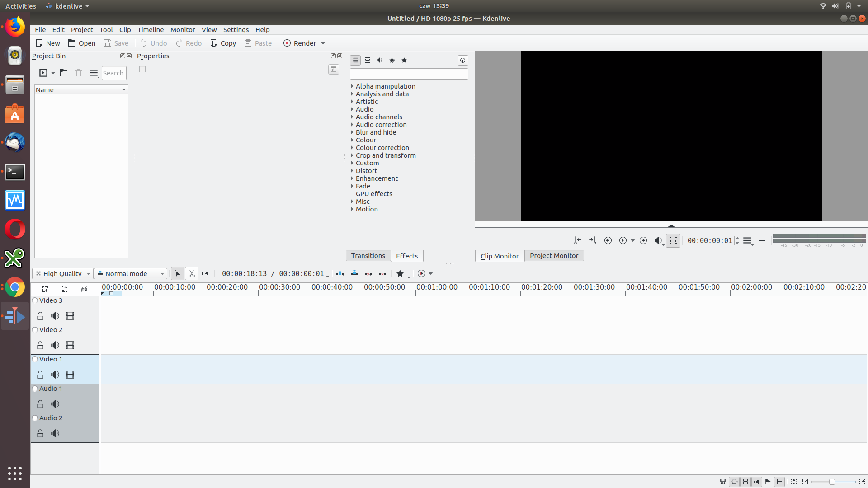Mute the Audio 1 track

(x=55, y=404)
